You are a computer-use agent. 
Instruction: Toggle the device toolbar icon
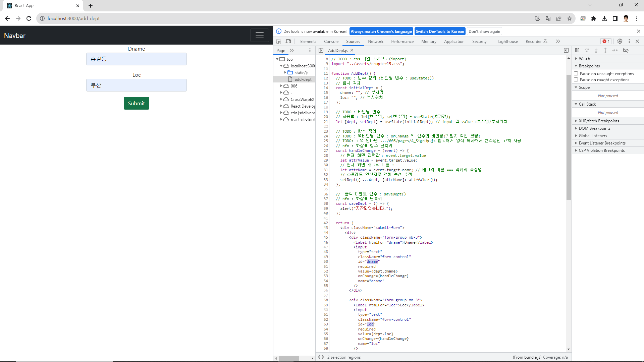coord(288,42)
